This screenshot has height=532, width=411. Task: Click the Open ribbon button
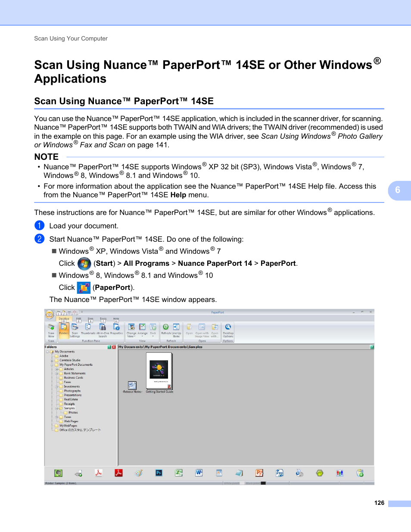point(189,330)
